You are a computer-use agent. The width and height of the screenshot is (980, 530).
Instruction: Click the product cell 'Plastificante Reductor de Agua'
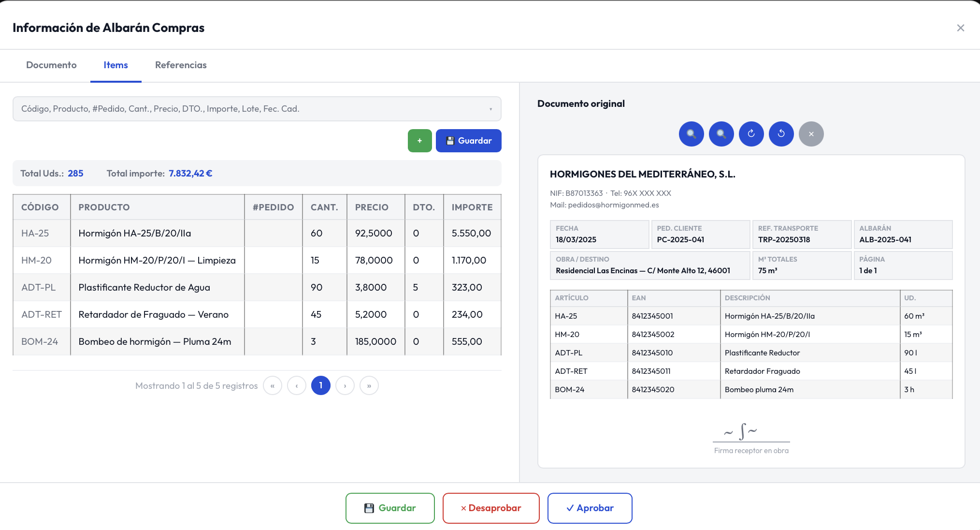pyautogui.click(x=158, y=288)
